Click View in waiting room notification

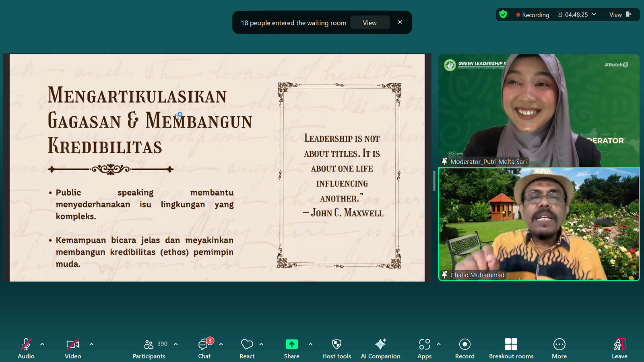coord(369,23)
